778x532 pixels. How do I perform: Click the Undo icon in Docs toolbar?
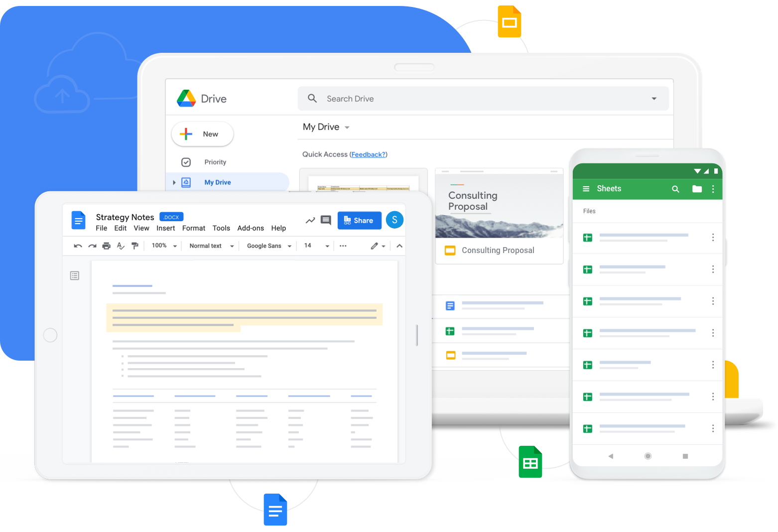pyautogui.click(x=78, y=246)
